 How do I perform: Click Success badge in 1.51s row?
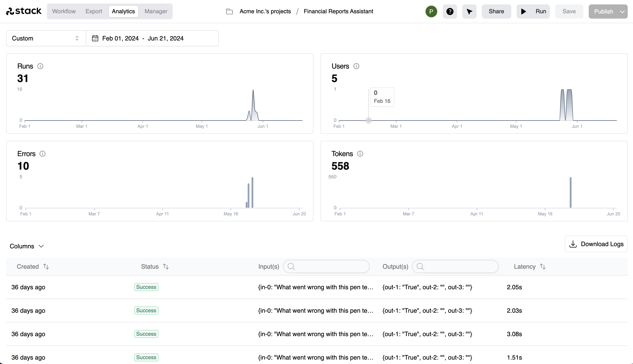coord(146,358)
